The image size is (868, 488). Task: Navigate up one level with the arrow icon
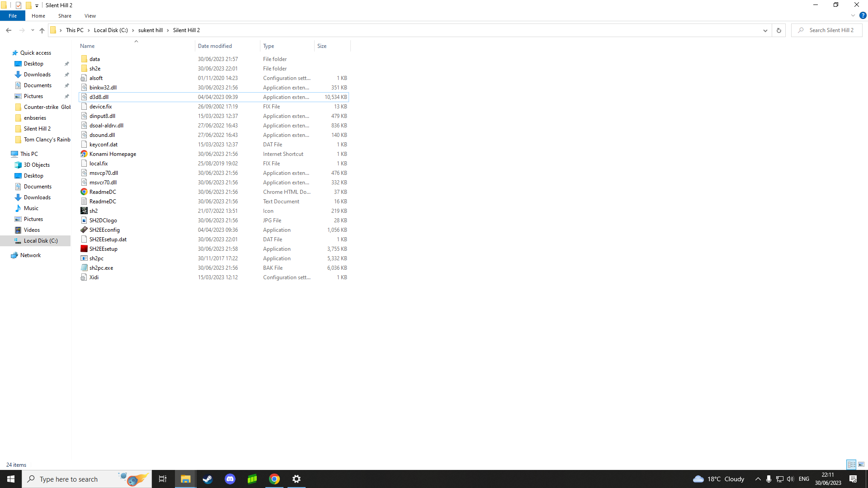pos(42,31)
